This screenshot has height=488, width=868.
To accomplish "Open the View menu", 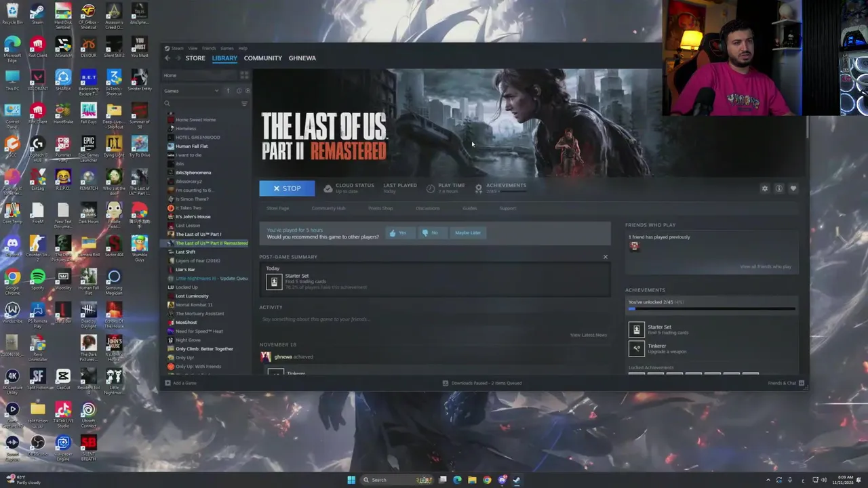I will [193, 48].
